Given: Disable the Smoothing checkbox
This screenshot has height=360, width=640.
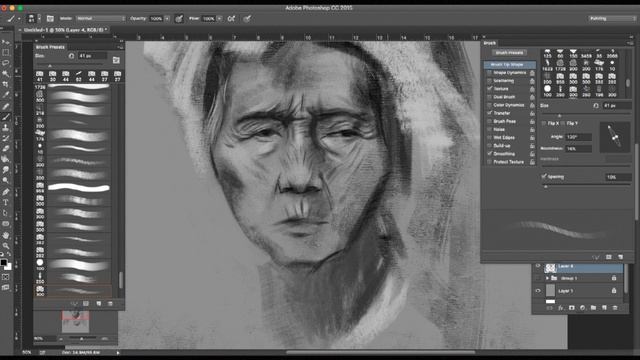Looking at the screenshot, I should (x=489, y=154).
